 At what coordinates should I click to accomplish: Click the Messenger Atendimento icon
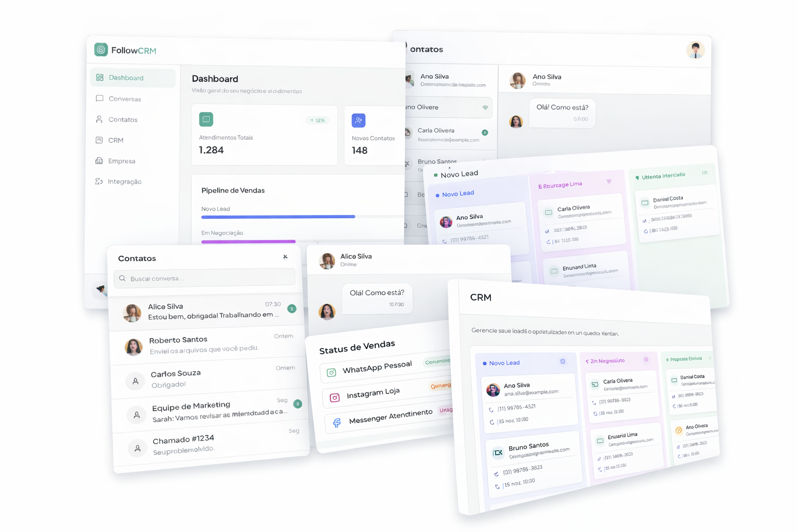coord(337,423)
